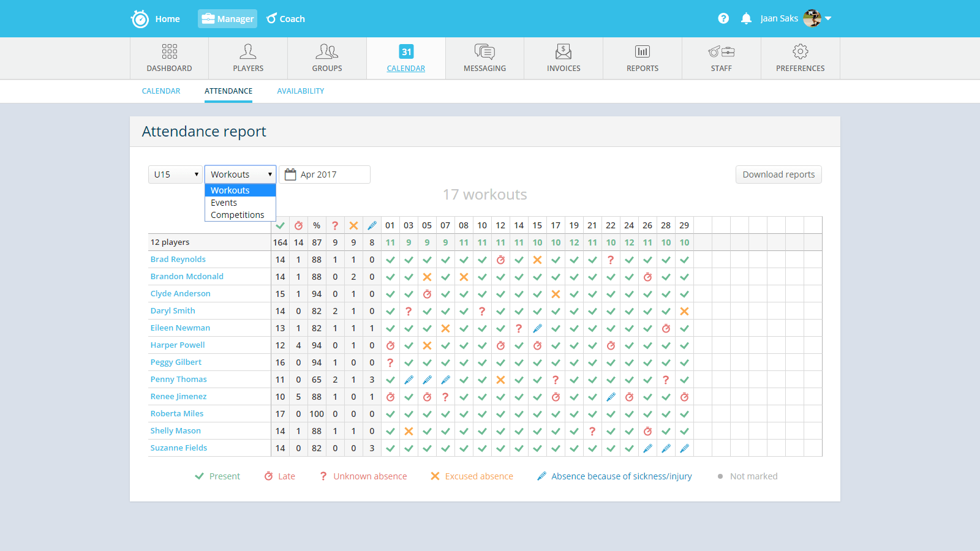
Task: Open Peggy Gilbert's player link
Action: point(176,362)
